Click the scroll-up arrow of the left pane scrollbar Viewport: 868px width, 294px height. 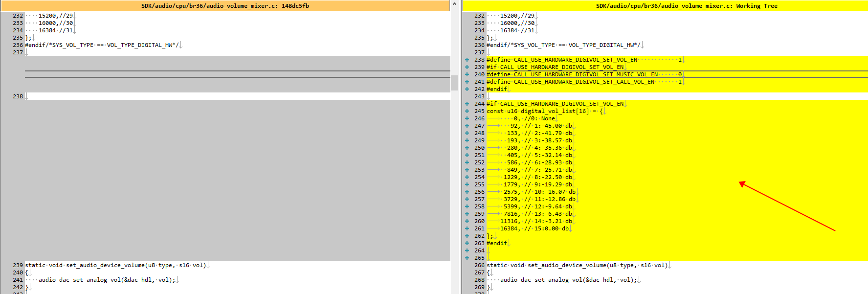454,4
